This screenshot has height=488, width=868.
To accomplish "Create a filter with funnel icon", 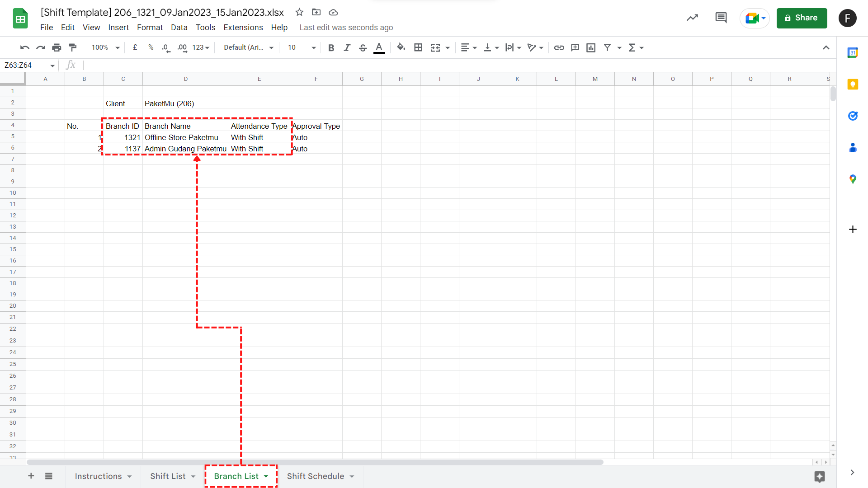I will (607, 47).
